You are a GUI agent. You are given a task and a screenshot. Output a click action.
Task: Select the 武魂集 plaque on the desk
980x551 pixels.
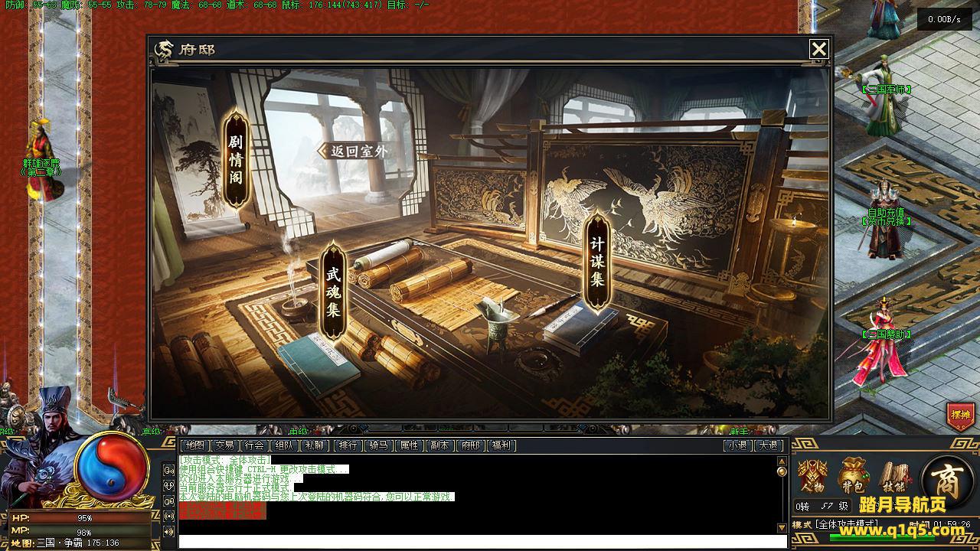pyautogui.click(x=332, y=292)
